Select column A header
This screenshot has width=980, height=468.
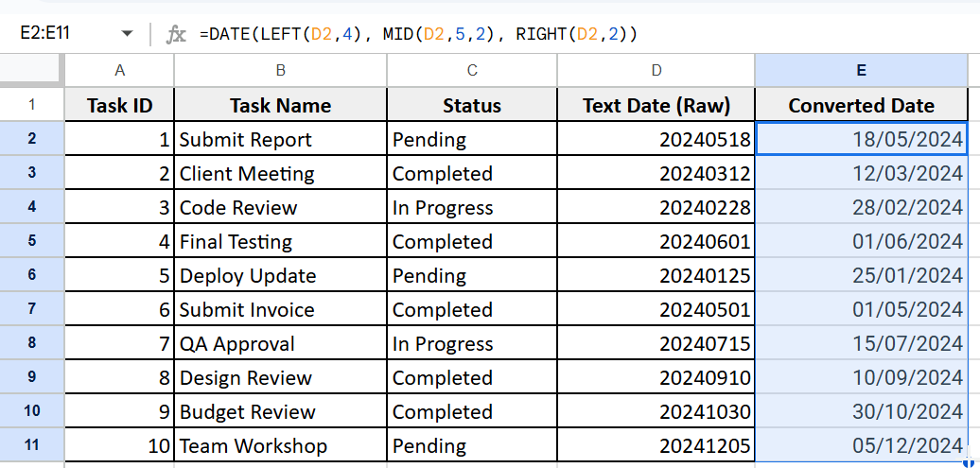(x=119, y=71)
